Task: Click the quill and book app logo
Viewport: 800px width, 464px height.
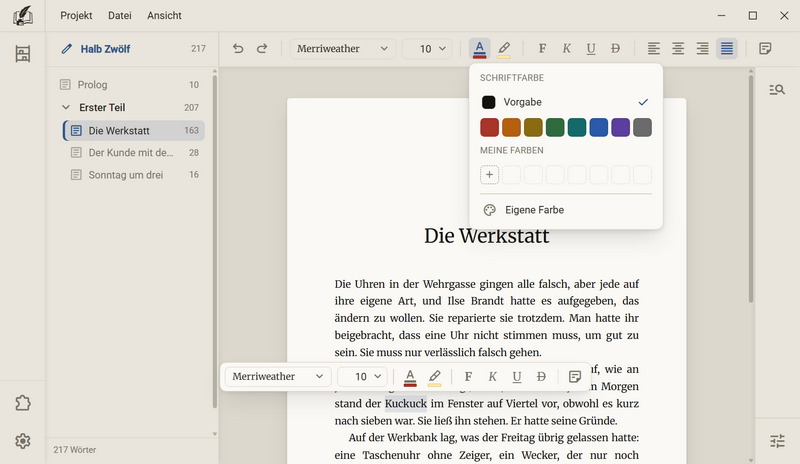Action: (x=22, y=16)
